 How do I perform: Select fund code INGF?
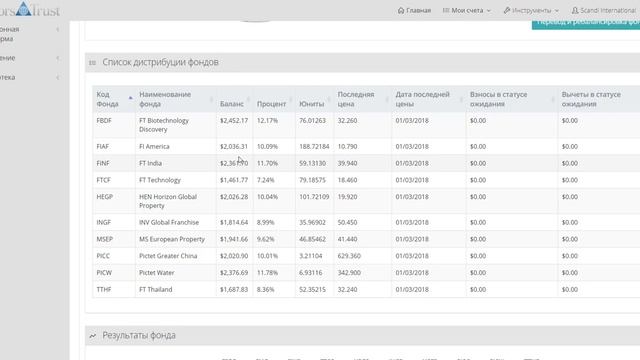coord(103,222)
